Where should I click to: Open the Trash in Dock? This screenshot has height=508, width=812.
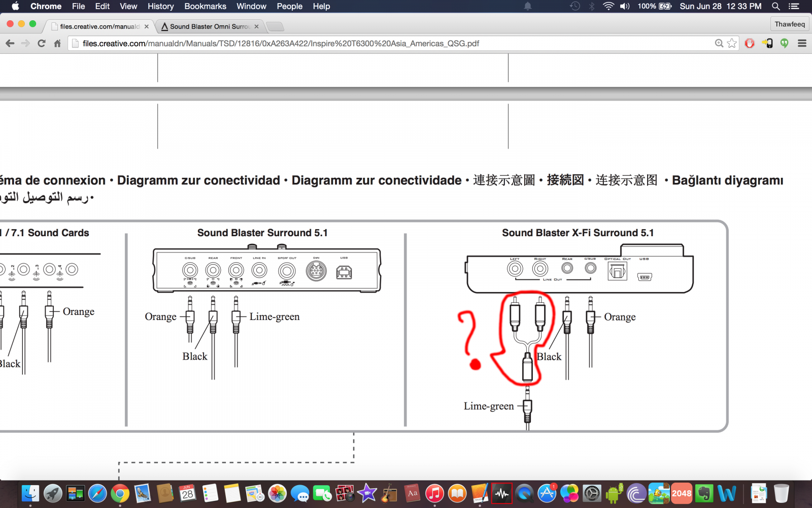782,493
